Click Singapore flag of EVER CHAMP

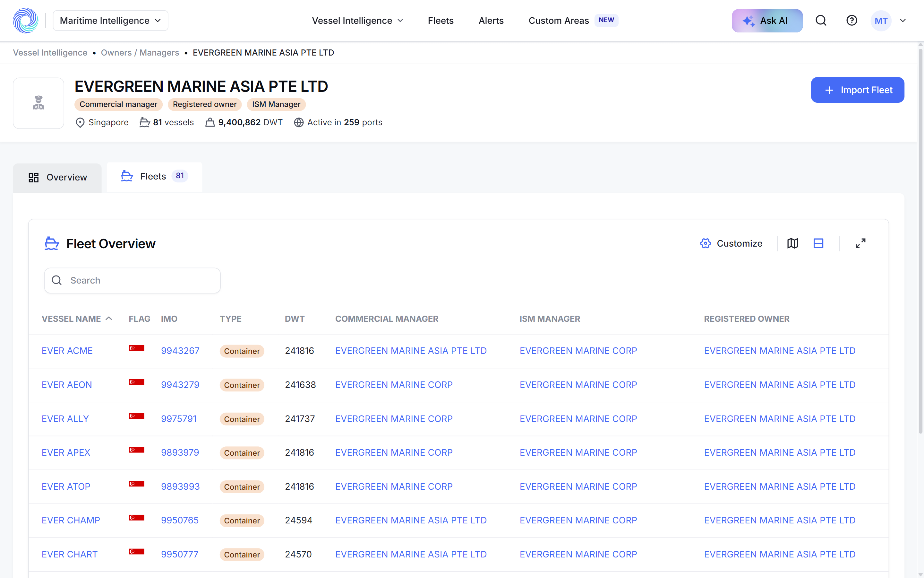(136, 518)
